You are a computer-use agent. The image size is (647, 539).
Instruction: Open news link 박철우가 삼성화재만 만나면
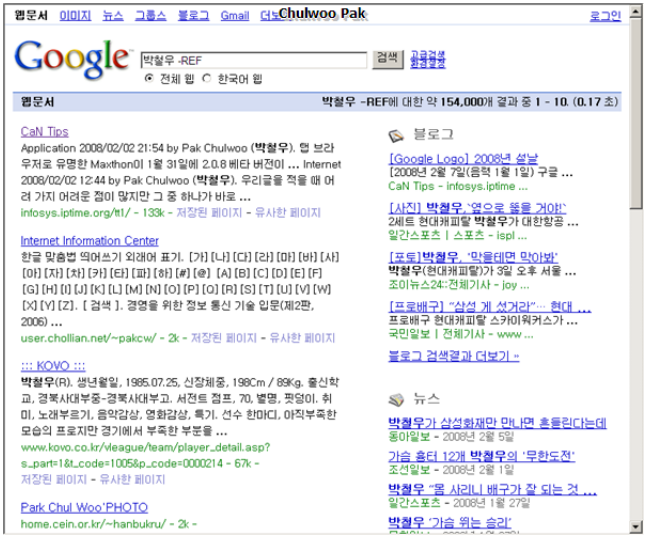tap(497, 423)
